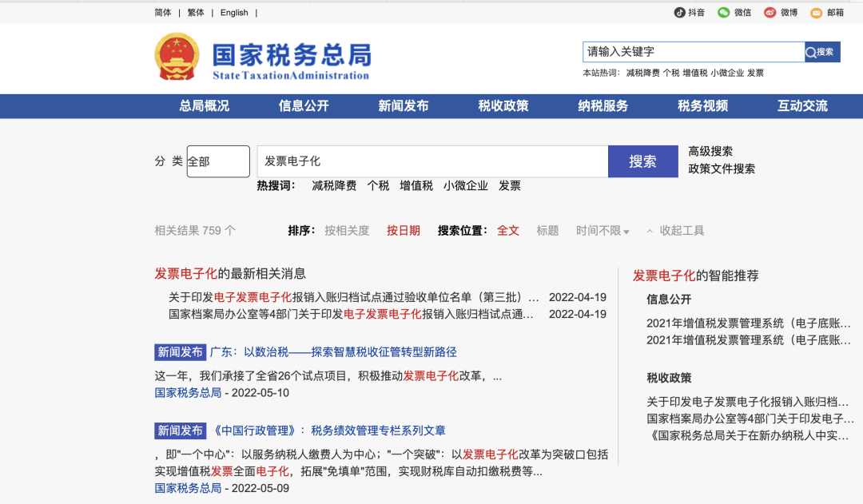
Task: Open the 纳税服务 navigation menu
Action: tap(601, 105)
